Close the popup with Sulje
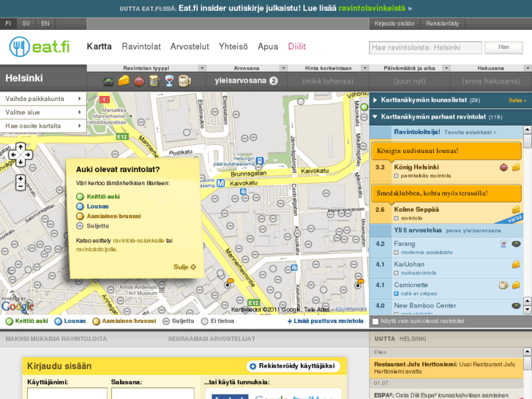Image resolution: width=532 pixels, height=399 pixels. (x=184, y=267)
